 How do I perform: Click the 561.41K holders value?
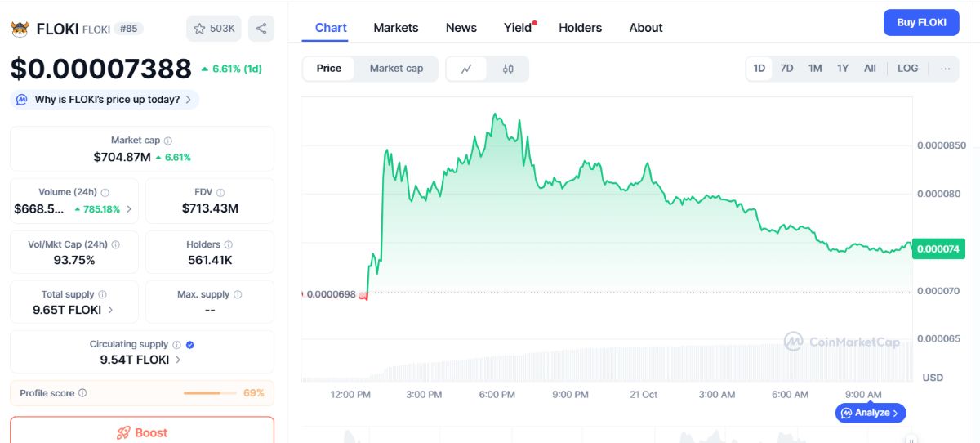tap(210, 260)
